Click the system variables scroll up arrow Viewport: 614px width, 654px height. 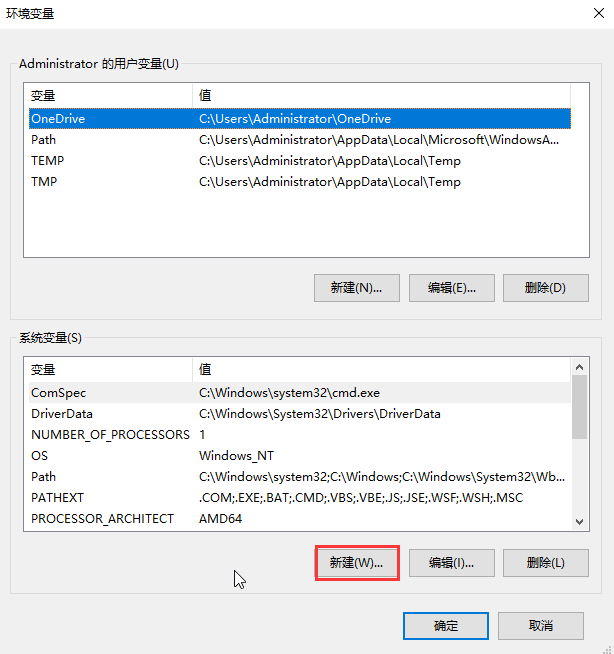tap(579, 367)
